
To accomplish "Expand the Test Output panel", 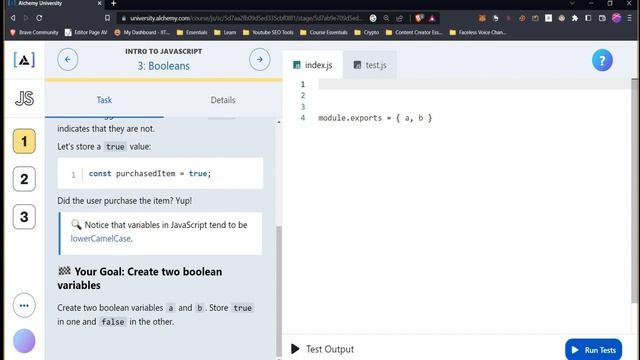I will [322, 349].
